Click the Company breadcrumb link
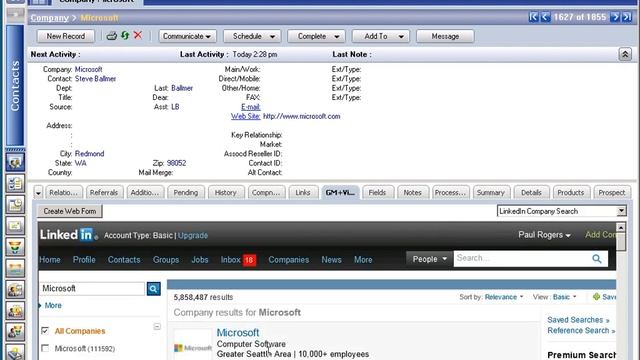Viewport: 640px width, 360px height. coord(50,18)
